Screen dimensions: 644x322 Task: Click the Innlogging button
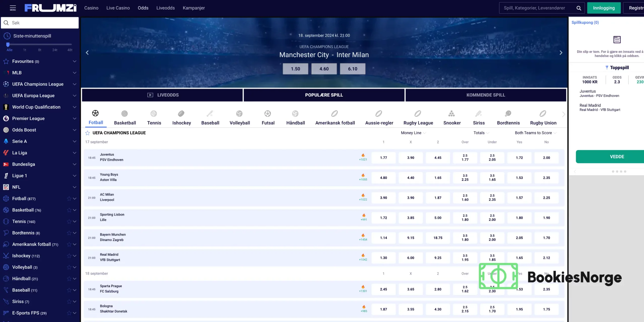click(x=604, y=8)
